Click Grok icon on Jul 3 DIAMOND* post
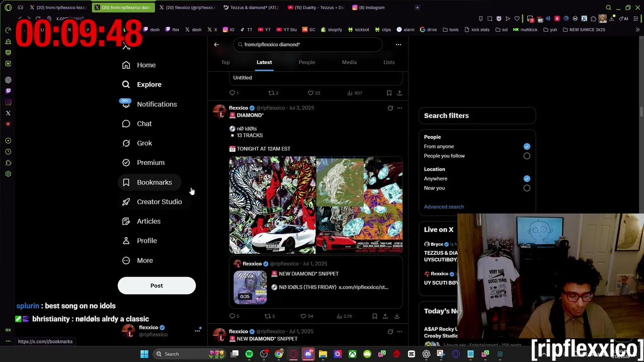The image size is (644, 362). (390, 108)
